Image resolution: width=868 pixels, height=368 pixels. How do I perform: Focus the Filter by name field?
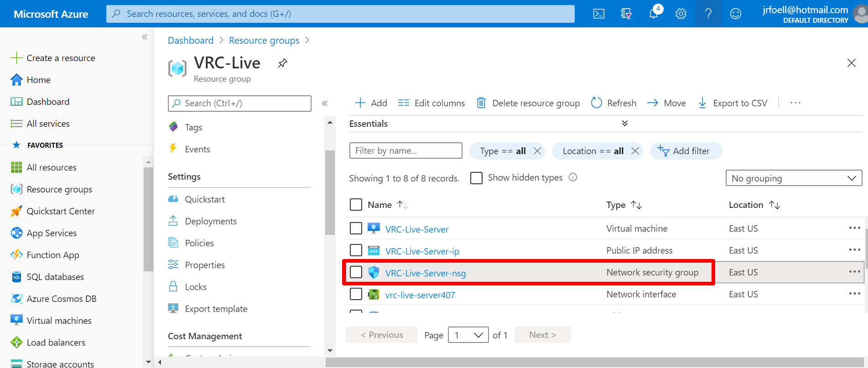pyautogui.click(x=406, y=150)
